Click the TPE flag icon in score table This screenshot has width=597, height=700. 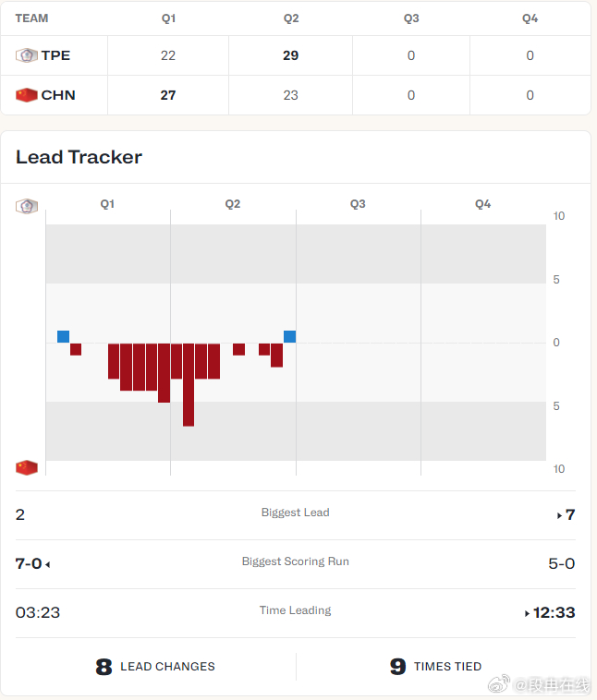pyautogui.click(x=26, y=55)
